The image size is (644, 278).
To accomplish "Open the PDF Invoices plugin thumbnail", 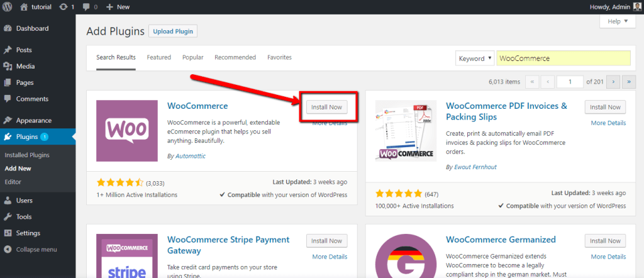I will tap(406, 131).
